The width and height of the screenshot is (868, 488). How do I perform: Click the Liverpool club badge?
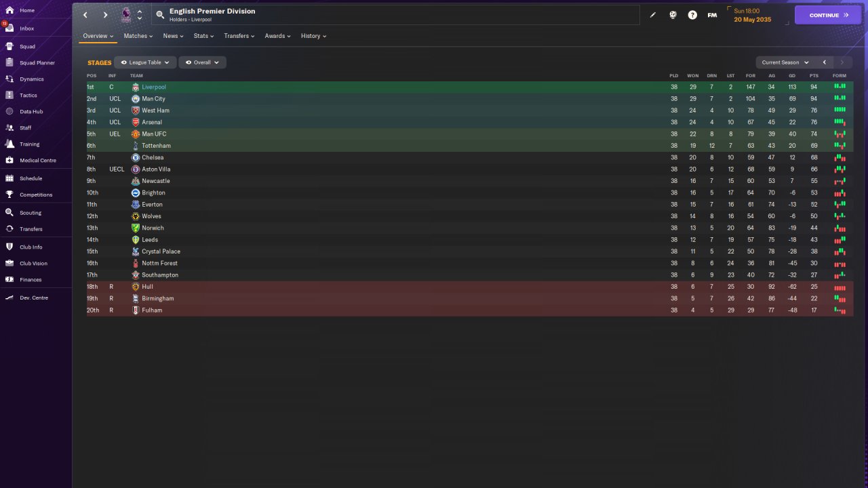(x=136, y=87)
